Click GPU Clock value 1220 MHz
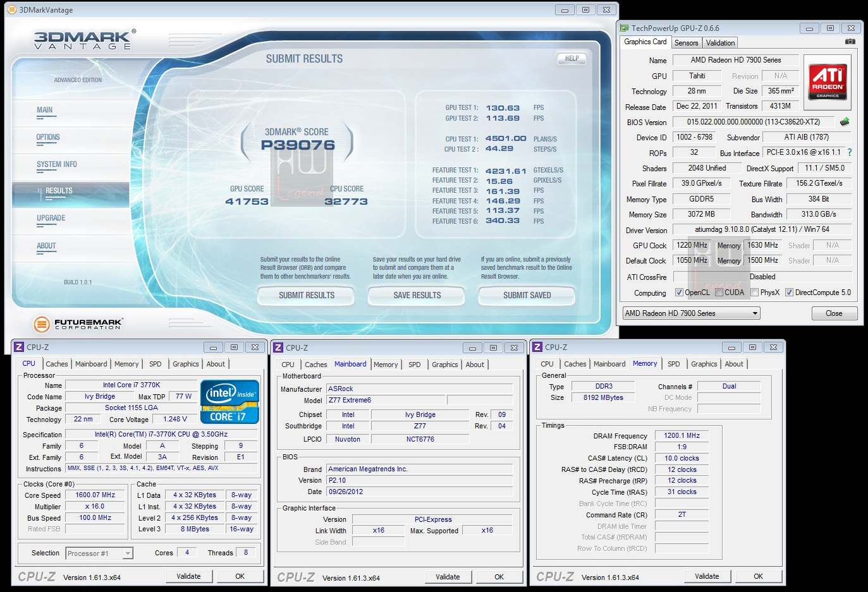 click(x=692, y=245)
